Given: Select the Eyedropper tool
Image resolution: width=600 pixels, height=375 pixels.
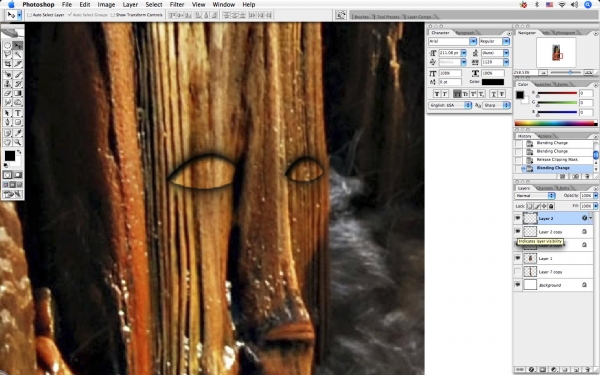Looking at the screenshot, I should click(x=18, y=133).
